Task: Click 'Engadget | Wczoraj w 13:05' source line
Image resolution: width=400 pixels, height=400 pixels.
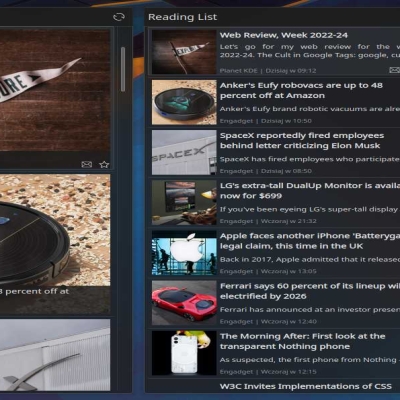Action: (x=268, y=271)
